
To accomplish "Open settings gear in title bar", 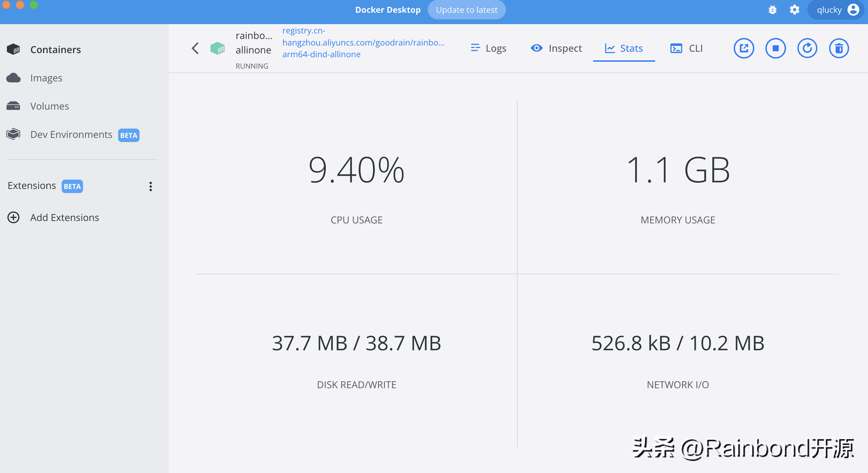I will (794, 10).
